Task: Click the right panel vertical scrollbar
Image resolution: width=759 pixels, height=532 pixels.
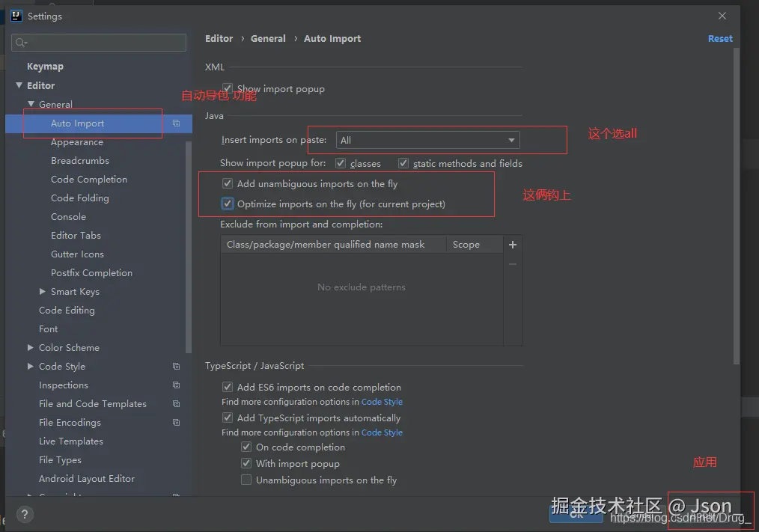Action: pyautogui.click(x=737, y=206)
